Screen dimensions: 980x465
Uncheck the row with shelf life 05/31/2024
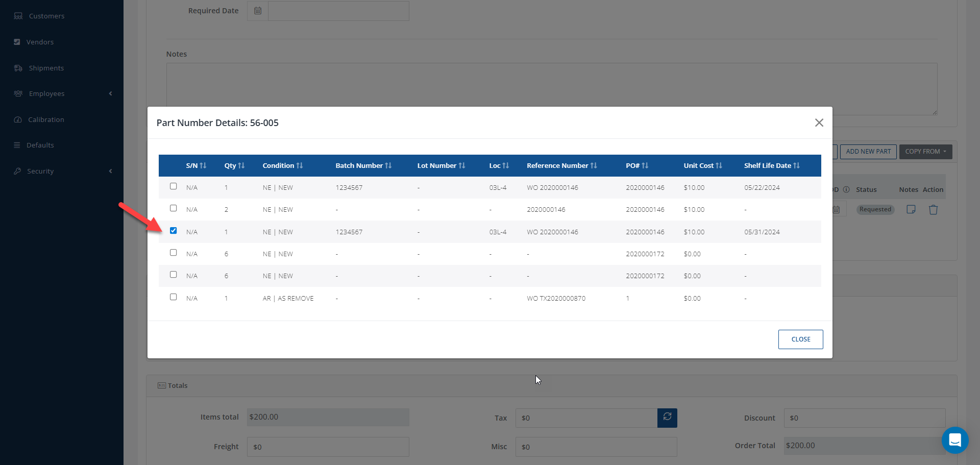click(174, 231)
